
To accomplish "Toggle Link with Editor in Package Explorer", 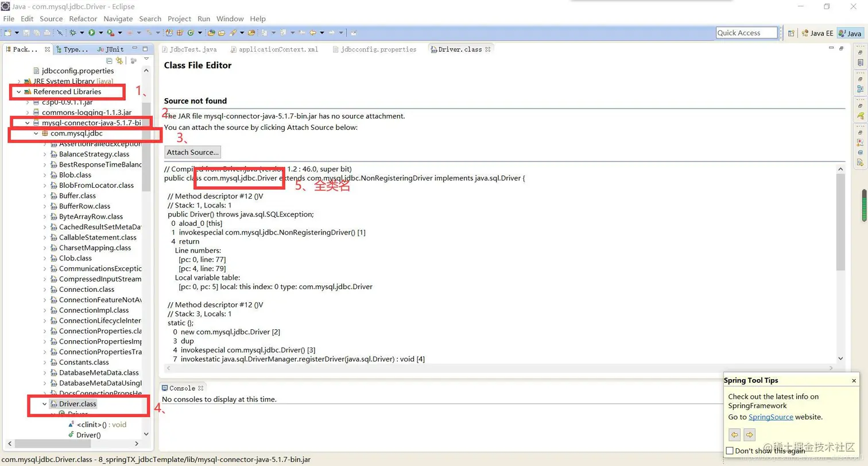I will tap(119, 60).
